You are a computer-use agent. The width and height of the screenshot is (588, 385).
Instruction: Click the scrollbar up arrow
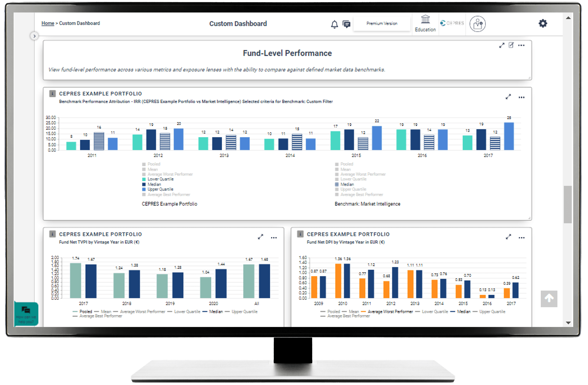(x=568, y=18)
